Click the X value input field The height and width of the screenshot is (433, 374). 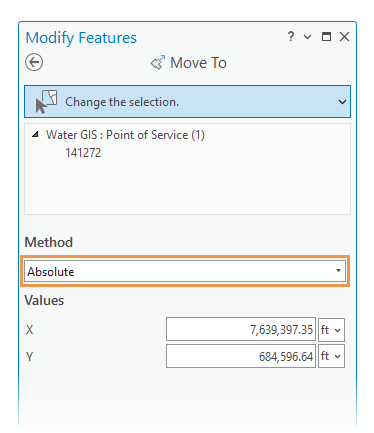coord(241,329)
